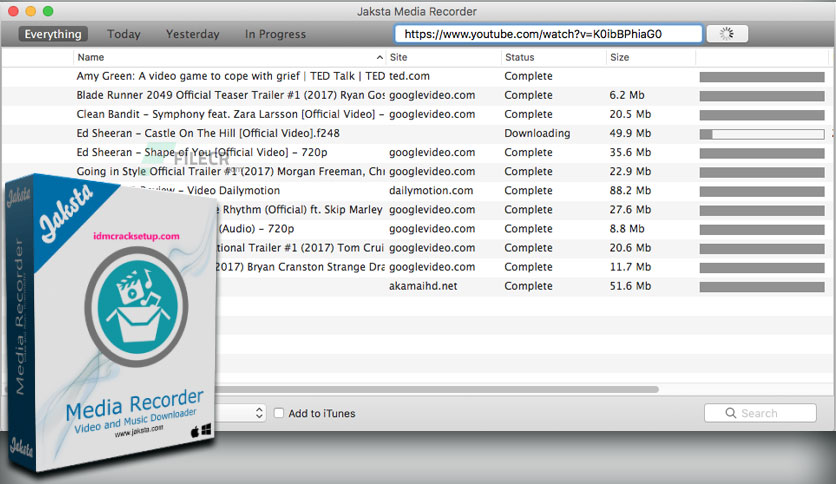Sort by the Site column header
The image size is (836, 484).
(x=398, y=57)
